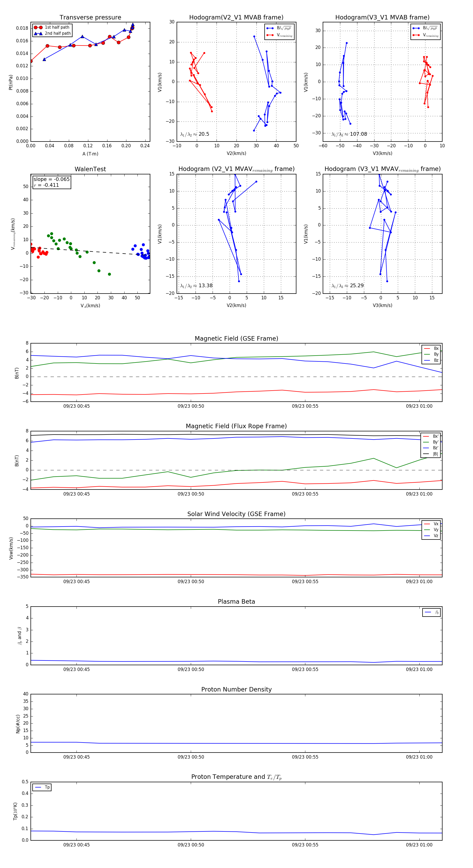Click V_remaining legend entry in V3_V1 MVAB hodogram
Screen dimensions: 473x868
coord(425,35)
